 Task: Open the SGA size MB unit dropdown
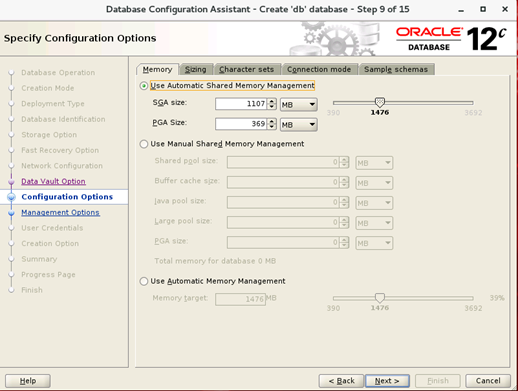[299, 105]
